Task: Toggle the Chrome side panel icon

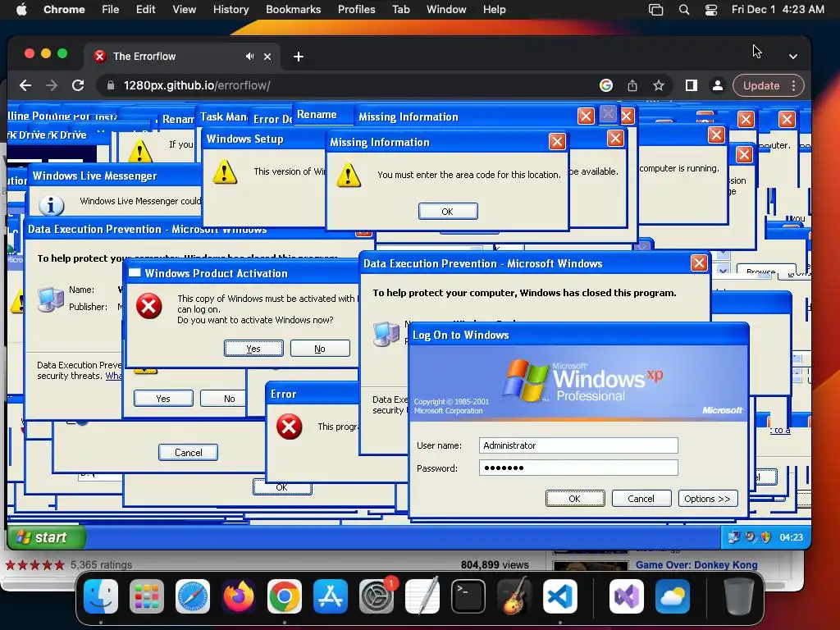Action: pos(691,85)
